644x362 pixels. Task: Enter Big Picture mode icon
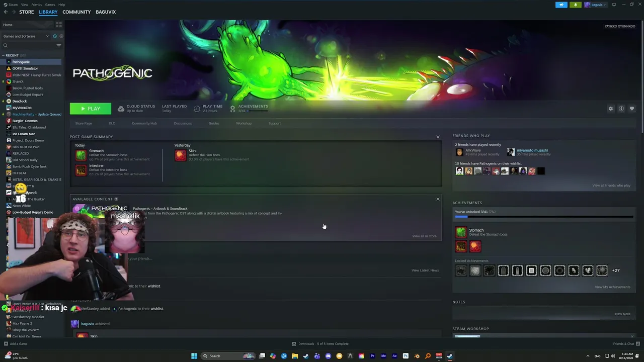pos(614,5)
